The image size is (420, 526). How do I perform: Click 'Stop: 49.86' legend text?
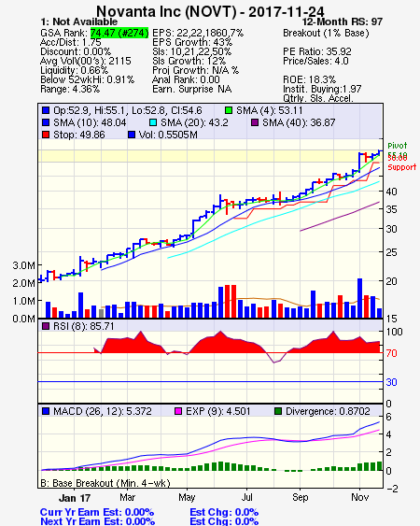[79, 135]
